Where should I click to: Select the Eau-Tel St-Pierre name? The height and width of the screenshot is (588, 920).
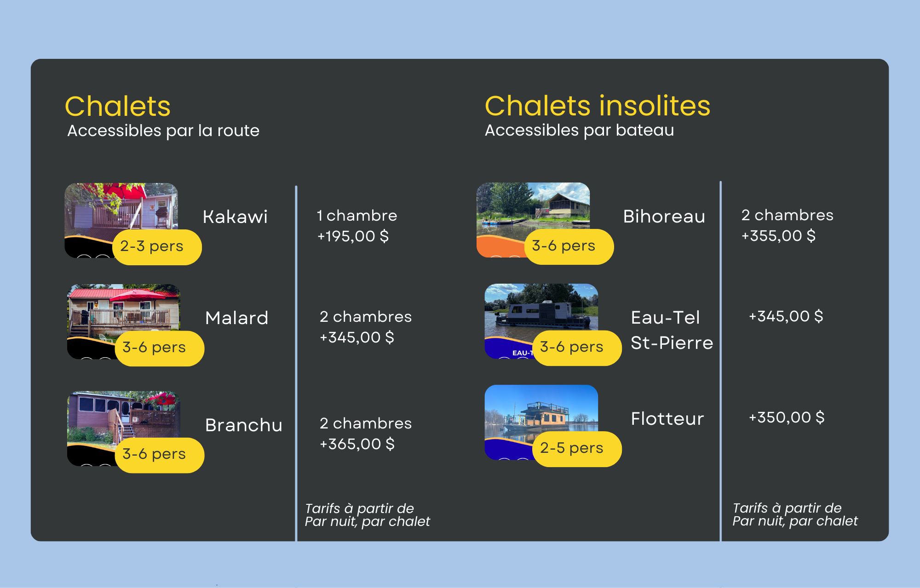[x=671, y=330]
